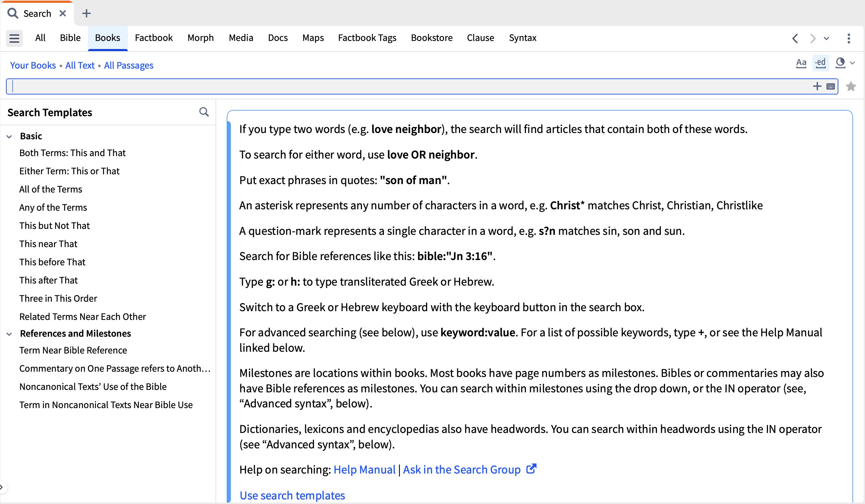Change the All Passages range selector
This screenshot has width=865, height=504.
click(129, 65)
